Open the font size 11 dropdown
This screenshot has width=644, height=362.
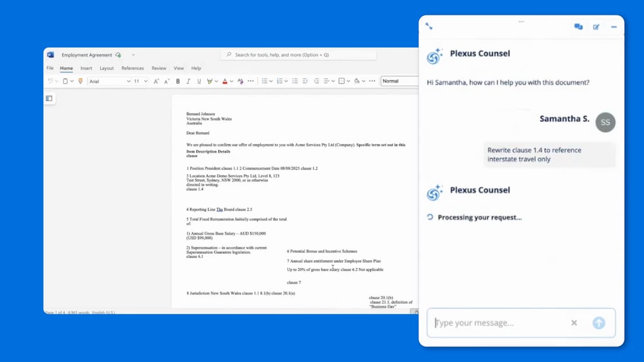(146, 81)
